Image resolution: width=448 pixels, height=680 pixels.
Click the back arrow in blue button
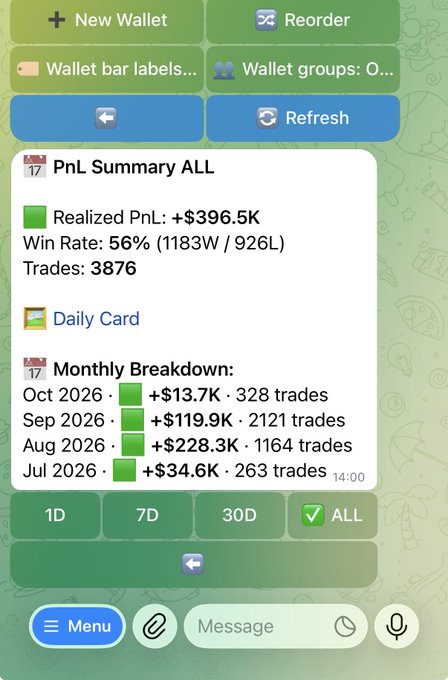[107, 118]
